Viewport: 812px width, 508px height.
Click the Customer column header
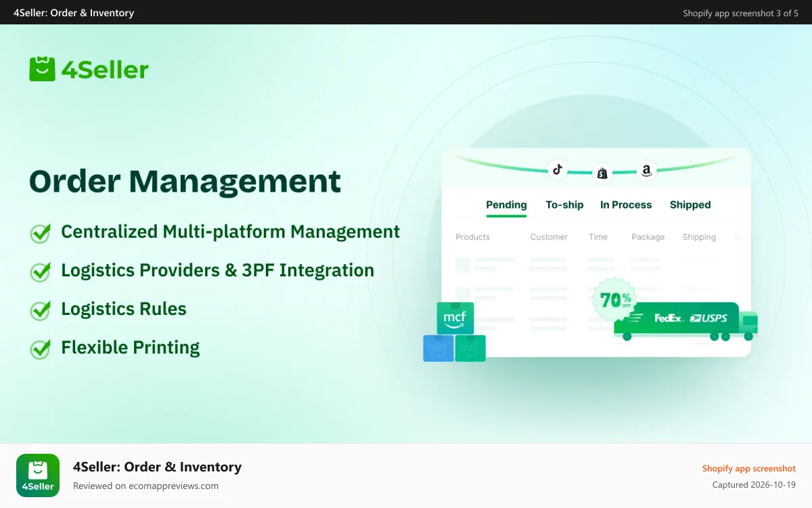(549, 237)
